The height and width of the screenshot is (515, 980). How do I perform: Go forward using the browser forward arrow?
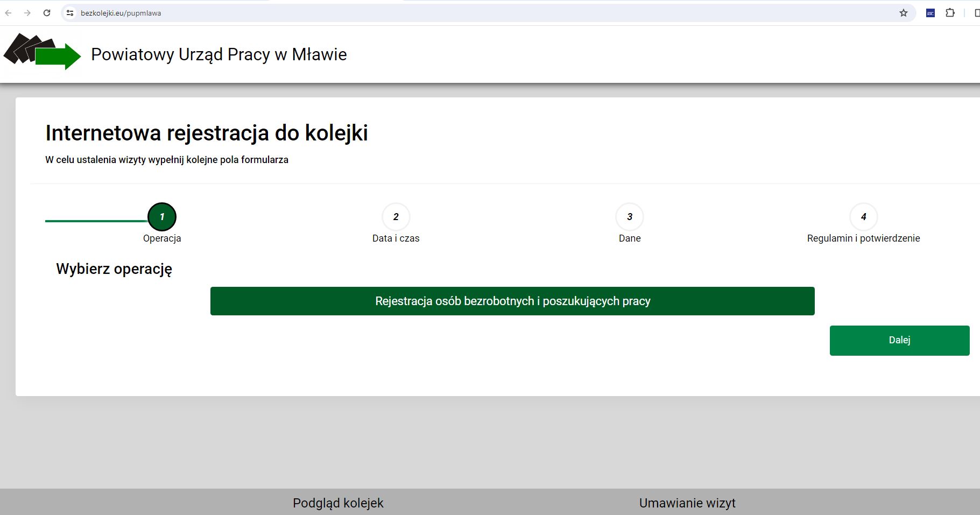tap(27, 13)
